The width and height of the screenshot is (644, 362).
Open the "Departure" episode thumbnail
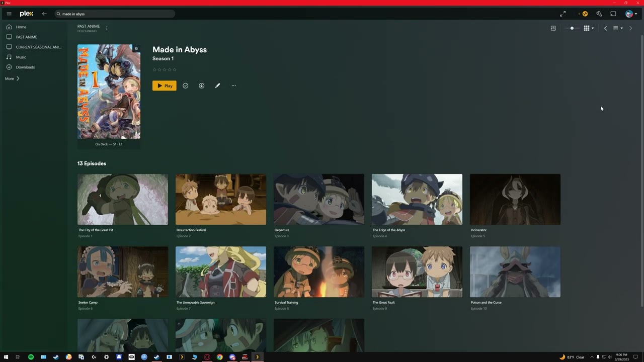(319, 199)
